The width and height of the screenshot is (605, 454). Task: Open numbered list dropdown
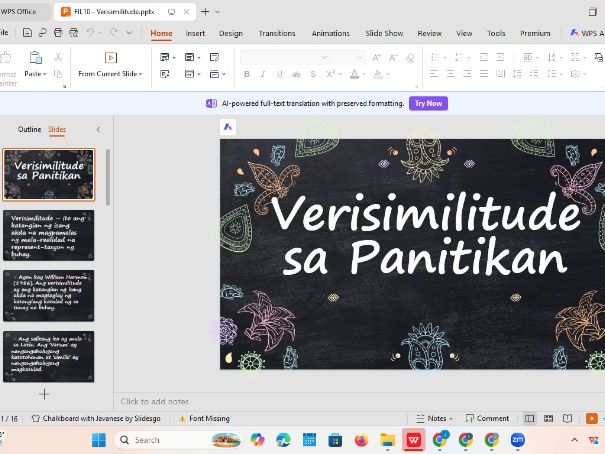coord(469,58)
